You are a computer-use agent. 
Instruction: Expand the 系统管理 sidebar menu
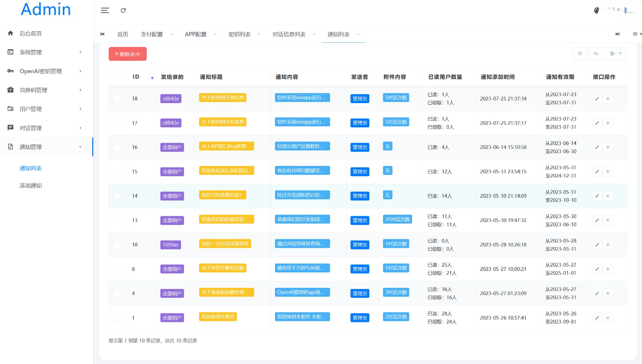(x=46, y=52)
